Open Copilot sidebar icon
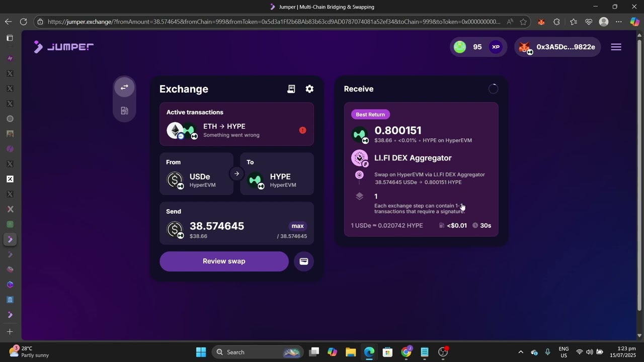The height and width of the screenshot is (362, 644). pos(635,22)
